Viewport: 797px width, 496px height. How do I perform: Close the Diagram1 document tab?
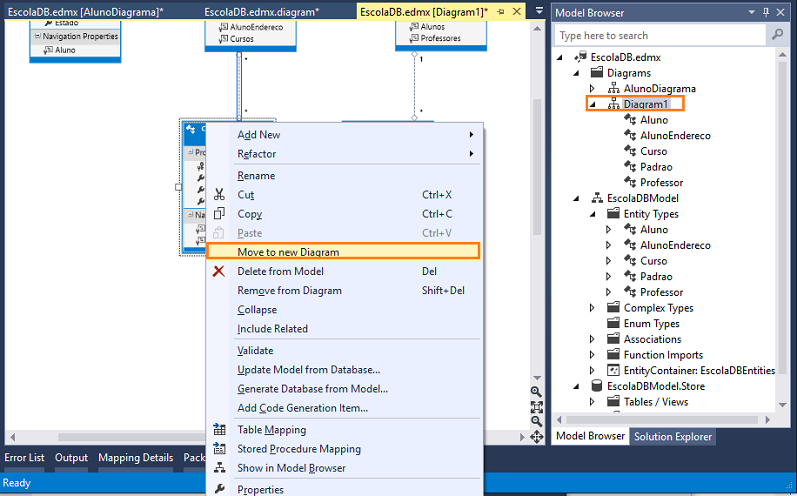tap(517, 11)
